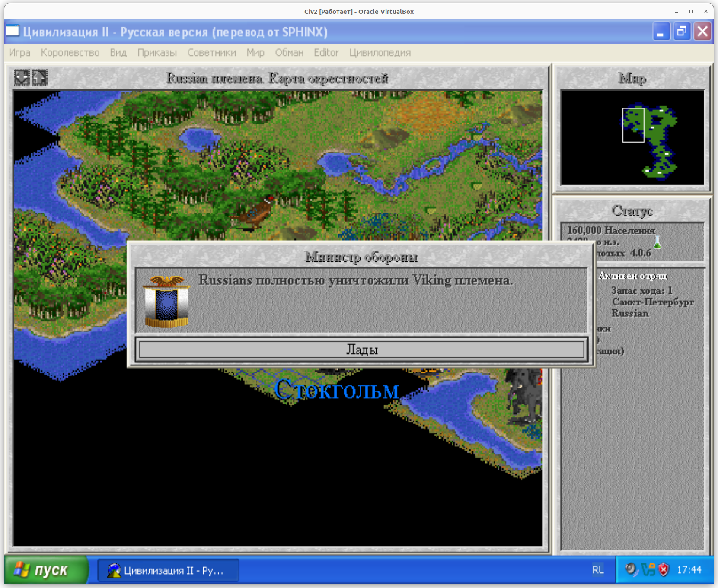This screenshot has height=588, width=718.
Task: Minimize the Oracle VirtualBox window
Action: click(677, 11)
